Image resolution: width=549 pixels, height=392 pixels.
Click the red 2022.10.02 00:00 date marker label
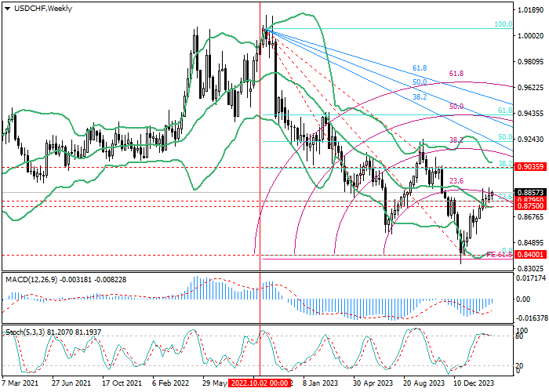point(260,383)
